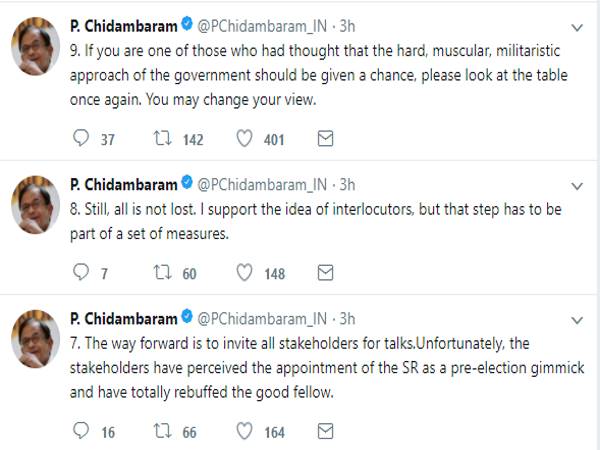Expand more options chevron on tweet 9
Image resolution: width=600 pixels, height=450 pixels.
point(575,27)
